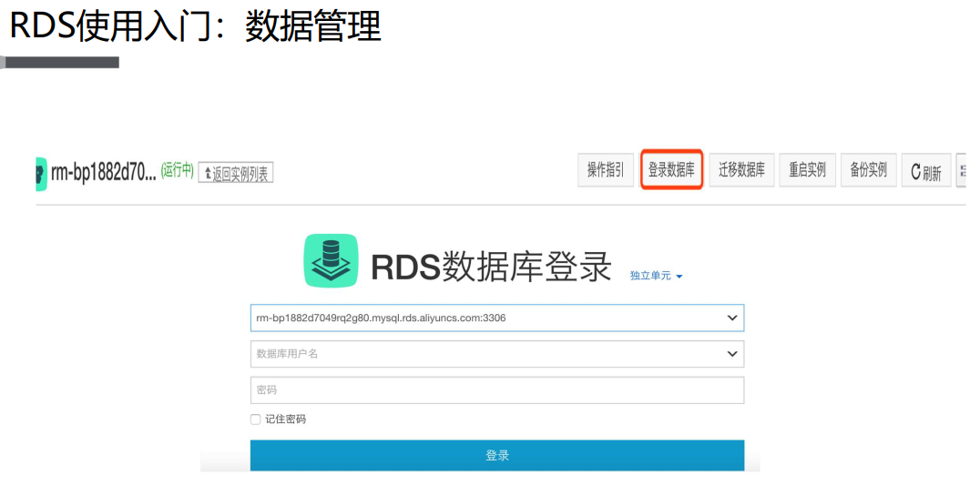980x485 pixels.
Task: Expand the database host address dropdown
Action: click(732, 318)
